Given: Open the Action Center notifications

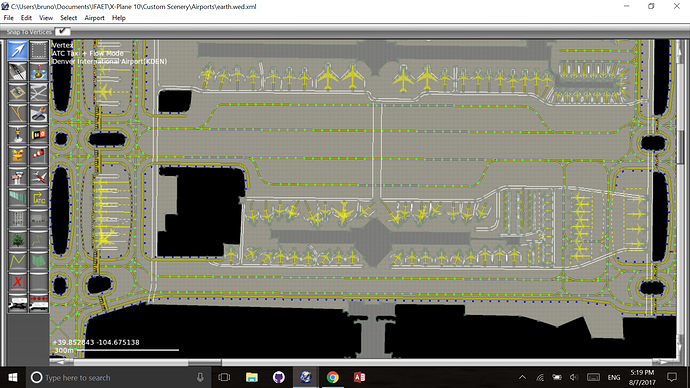Looking at the screenshot, I should [672, 377].
